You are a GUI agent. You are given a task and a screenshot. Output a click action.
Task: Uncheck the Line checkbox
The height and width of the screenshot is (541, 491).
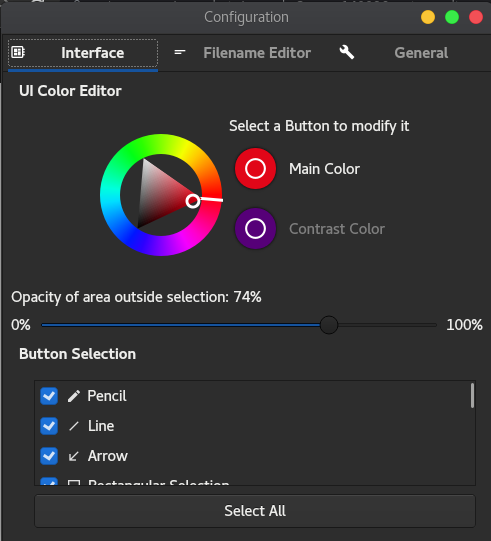49,426
